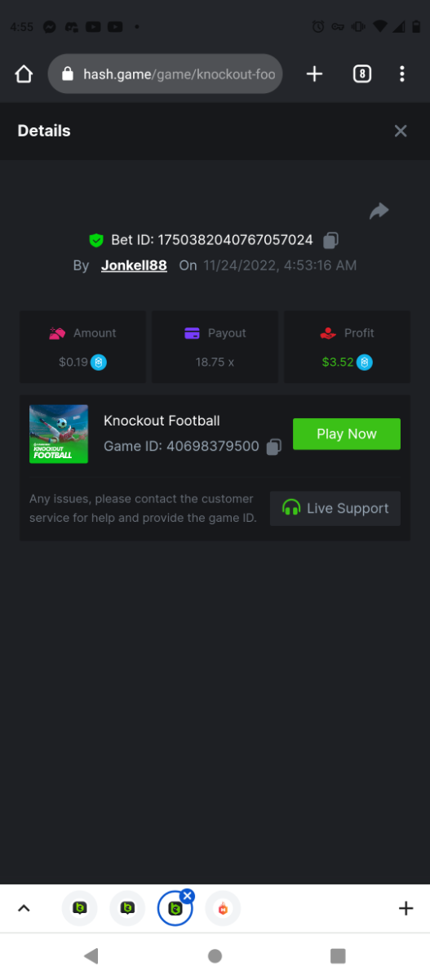Contact Live Support

pos(335,508)
